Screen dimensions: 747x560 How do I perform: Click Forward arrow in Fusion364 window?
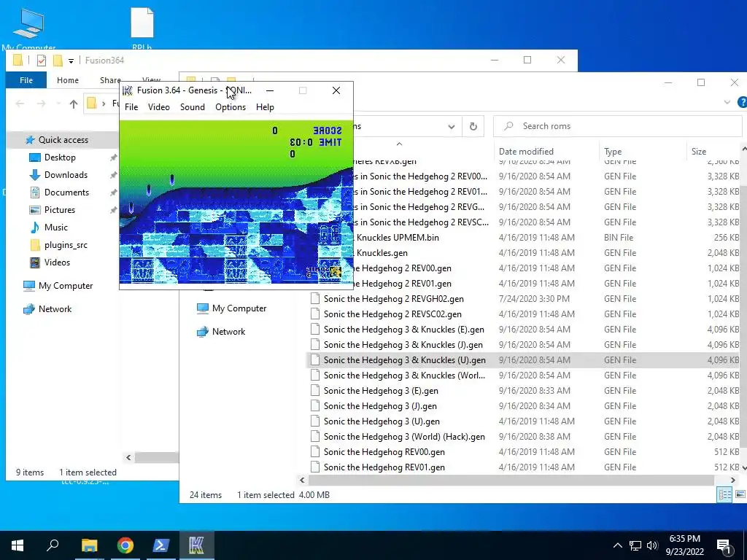click(x=42, y=104)
